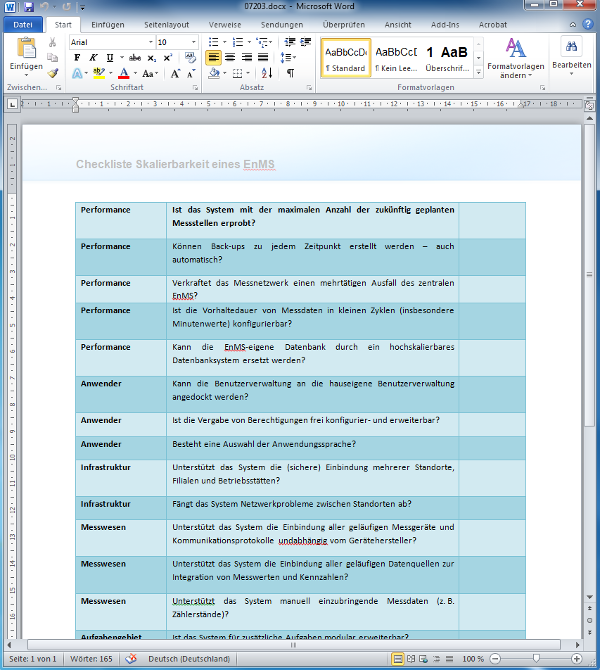This screenshot has height=670, width=600.
Task: Click the Bearbeiten binoculars icon
Action: pyautogui.click(x=572, y=48)
